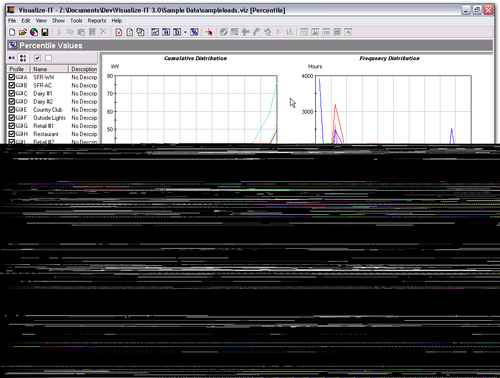
Task: Uncheck profile A SFR-WH checkbox
Action: (x=12, y=77)
